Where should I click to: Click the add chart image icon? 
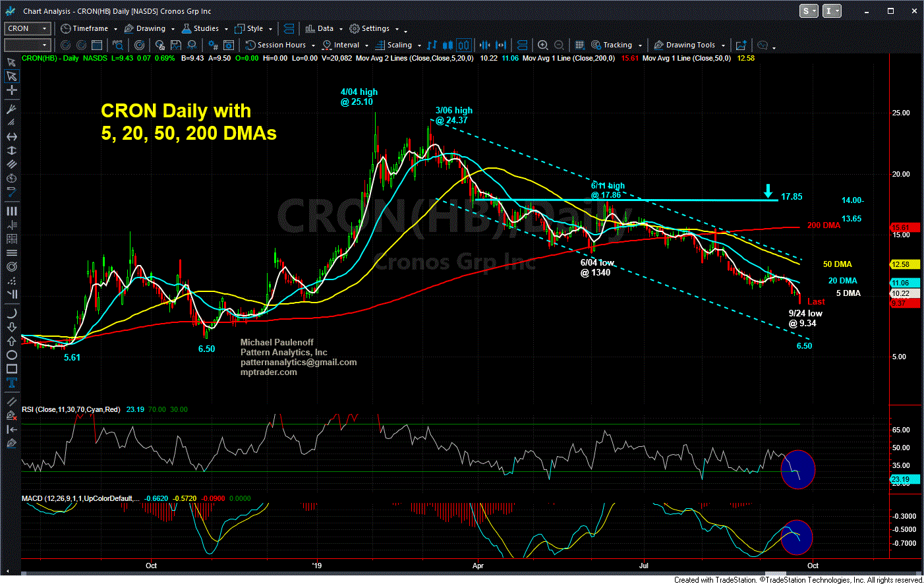pos(741,45)
